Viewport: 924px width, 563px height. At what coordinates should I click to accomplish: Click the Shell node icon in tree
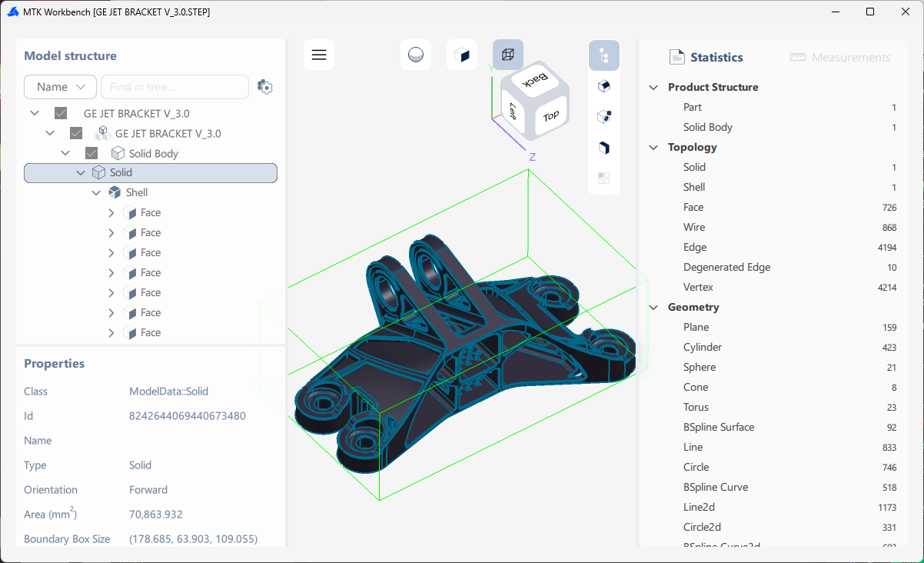pos(115,192)
